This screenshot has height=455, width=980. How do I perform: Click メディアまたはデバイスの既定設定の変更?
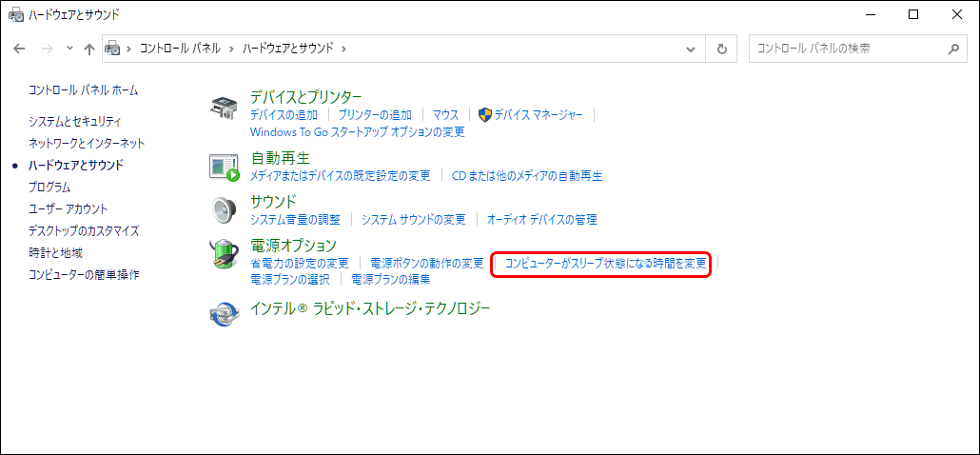point(341,176)
